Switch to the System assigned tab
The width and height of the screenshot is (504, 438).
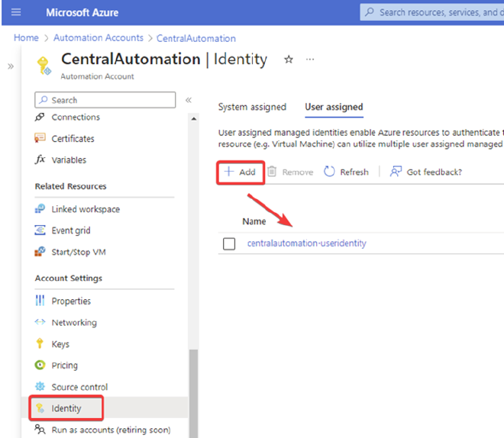coord(252,107)
